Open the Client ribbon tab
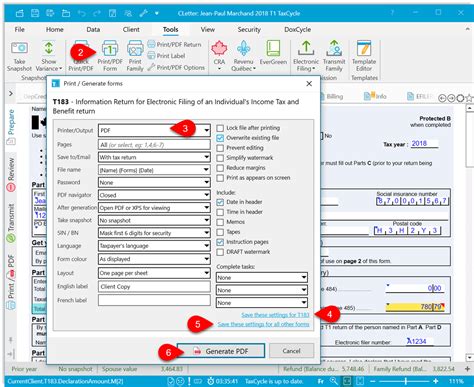 coord(131,29)
